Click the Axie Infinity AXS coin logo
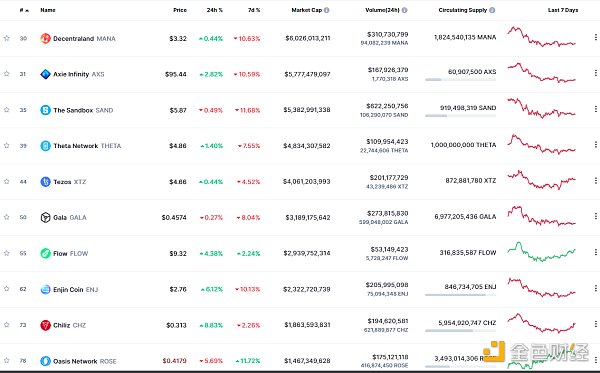Screen dimensions: 600x373 point(46,74)
